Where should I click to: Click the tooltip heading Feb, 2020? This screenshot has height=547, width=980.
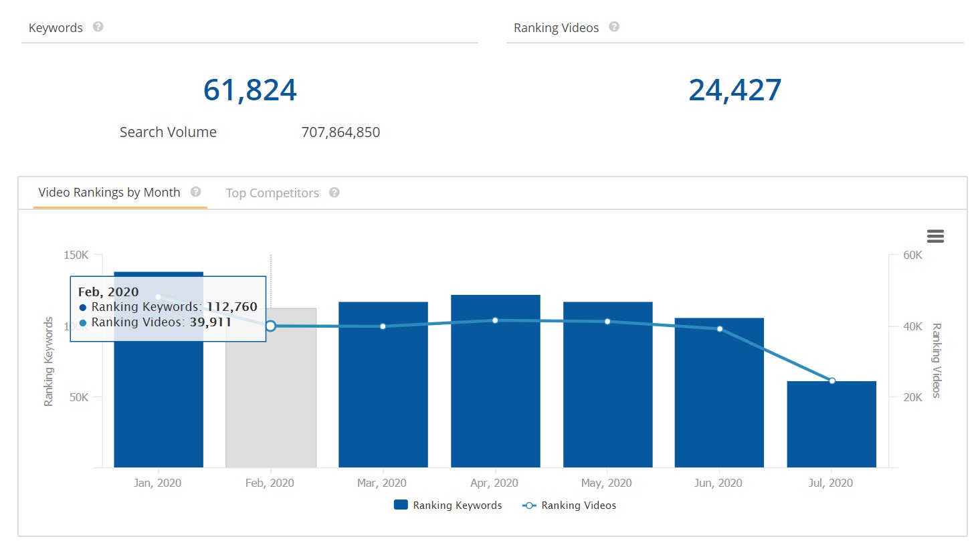pos(108,292)
